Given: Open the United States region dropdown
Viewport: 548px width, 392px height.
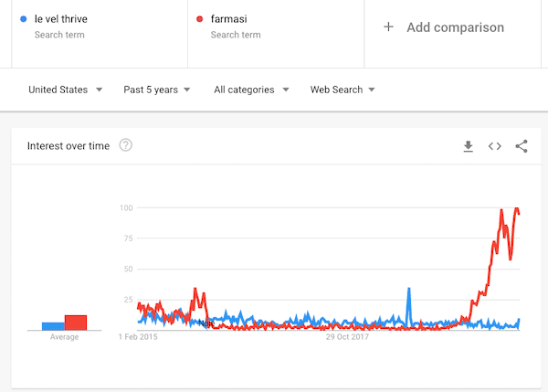Looking at the screenshot, I should pos(66,90).
